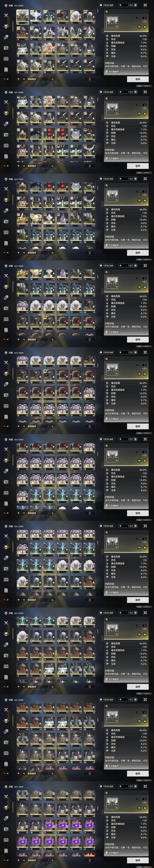Select the chain-link sidebar icon in the topmost screen

(x=6, y=37)
